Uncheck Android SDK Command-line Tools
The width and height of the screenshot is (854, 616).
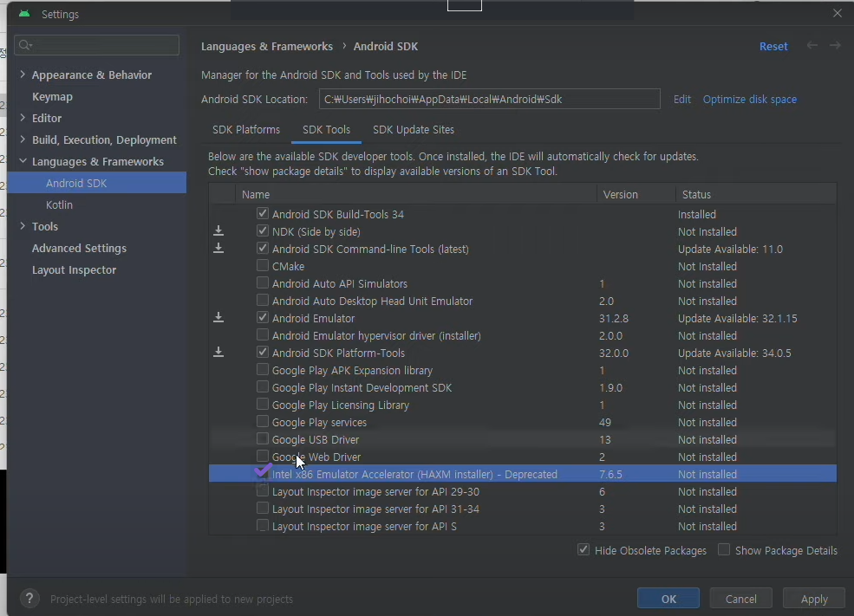[263, 248]
